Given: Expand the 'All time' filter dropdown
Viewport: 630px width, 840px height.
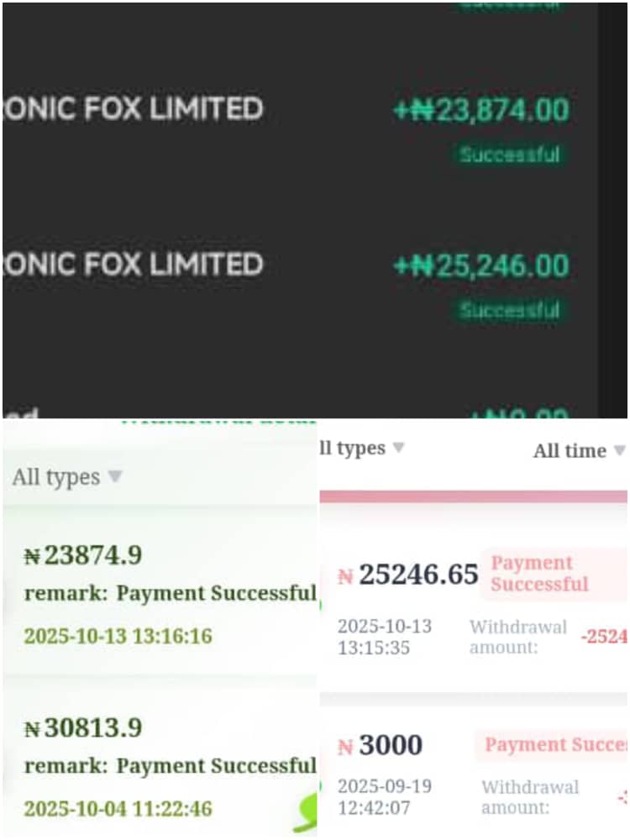Looking at the screenshot, I should [619, 450].
